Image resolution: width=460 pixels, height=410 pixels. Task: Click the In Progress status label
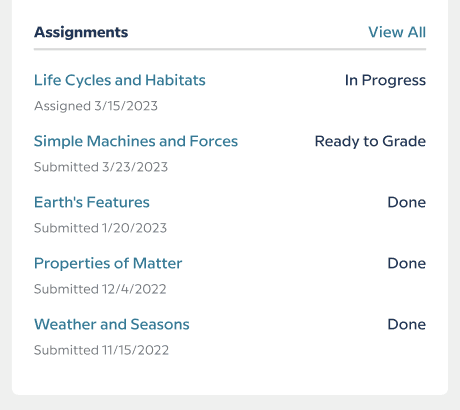tap(385, 80)
